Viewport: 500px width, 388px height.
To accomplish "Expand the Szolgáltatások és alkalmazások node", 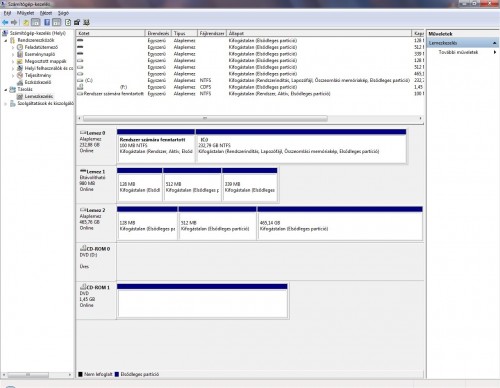I will [x=6, y=104].
